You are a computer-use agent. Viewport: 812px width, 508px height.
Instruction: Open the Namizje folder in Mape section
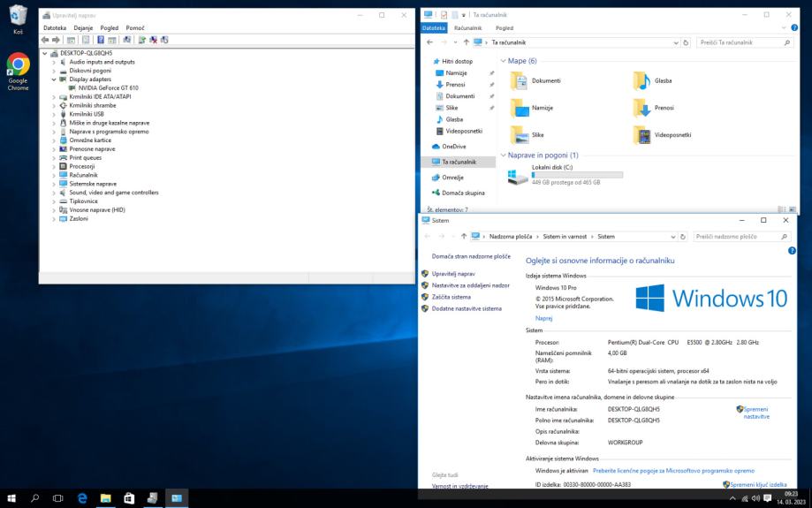(532, 108)
